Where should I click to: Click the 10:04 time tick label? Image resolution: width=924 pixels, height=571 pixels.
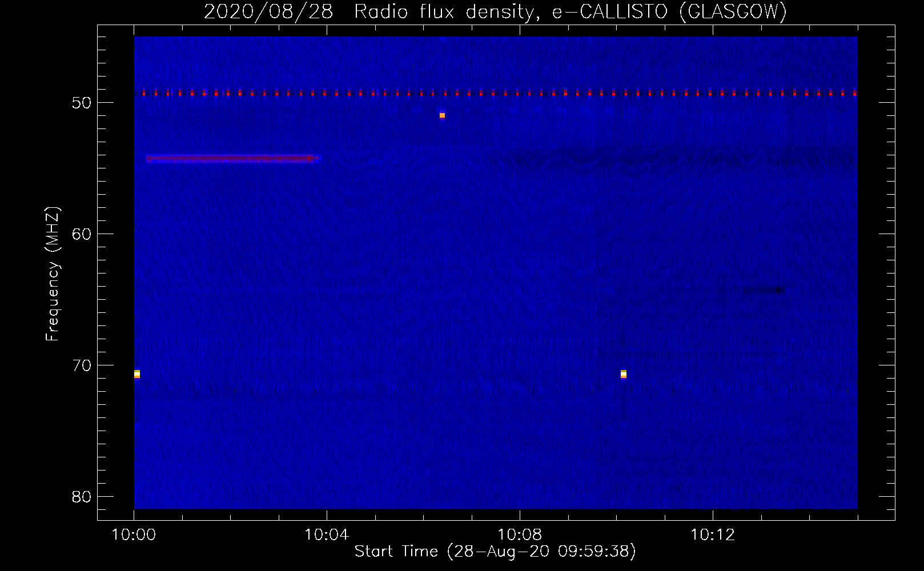pos(327,535)
